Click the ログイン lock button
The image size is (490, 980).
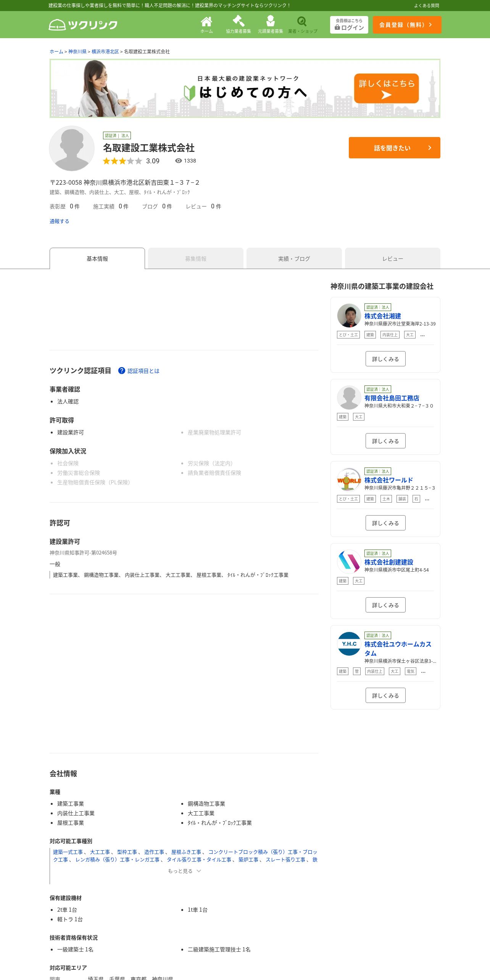[x=349, y=25]
